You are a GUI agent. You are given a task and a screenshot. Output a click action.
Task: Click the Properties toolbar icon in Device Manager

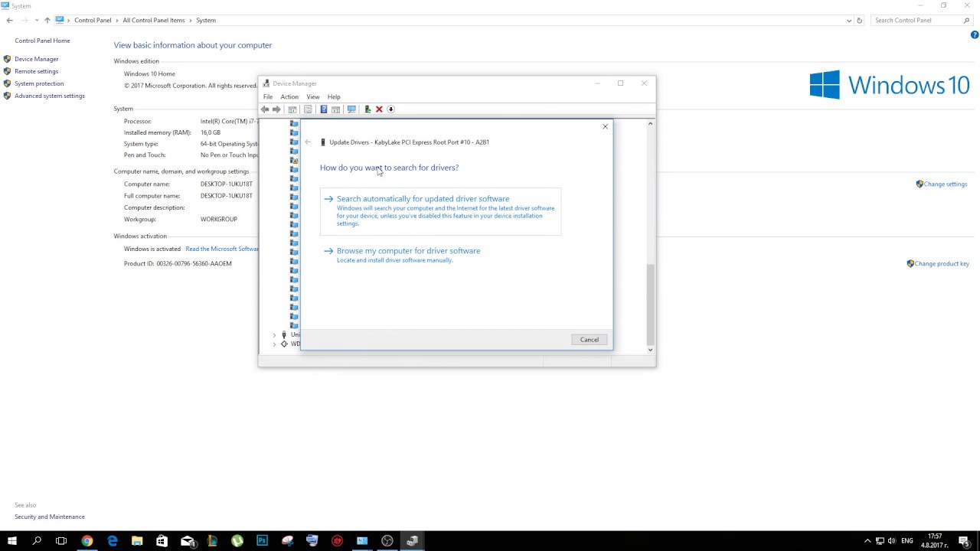pos(308,109)
